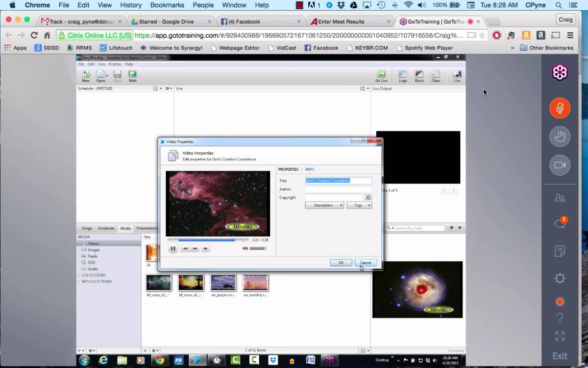
Task: Open the Songs tab
Action: coord(87,228)
